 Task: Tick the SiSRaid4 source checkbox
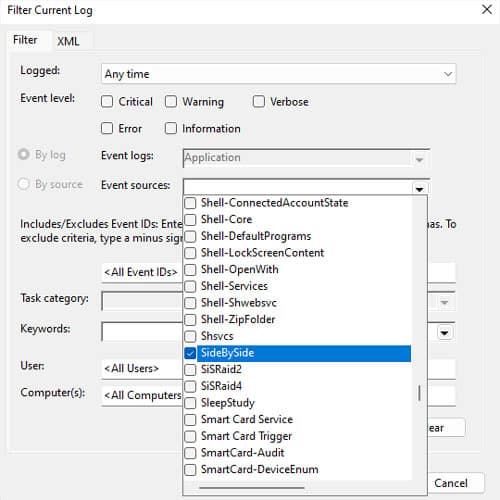point(190,386)
